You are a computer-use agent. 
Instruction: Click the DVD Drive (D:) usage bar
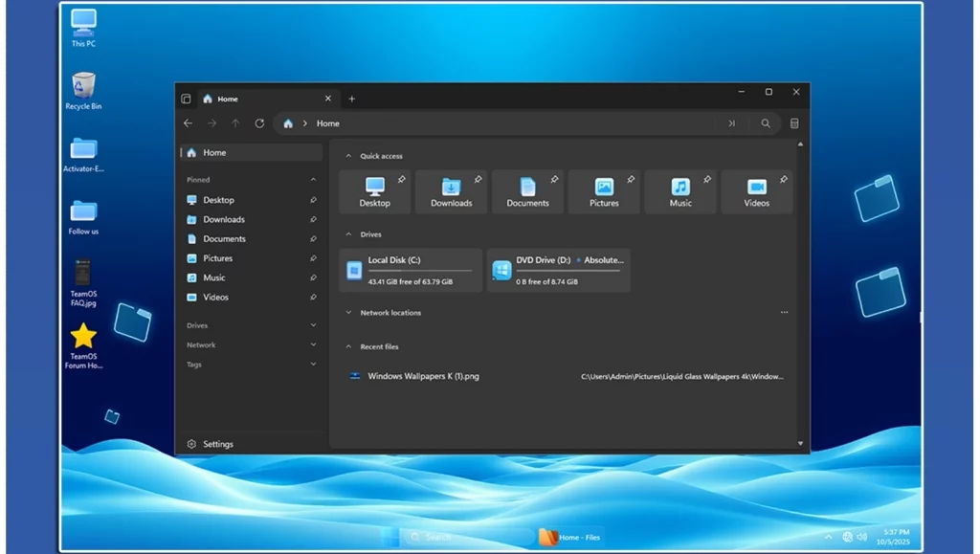tap(568, 271)
